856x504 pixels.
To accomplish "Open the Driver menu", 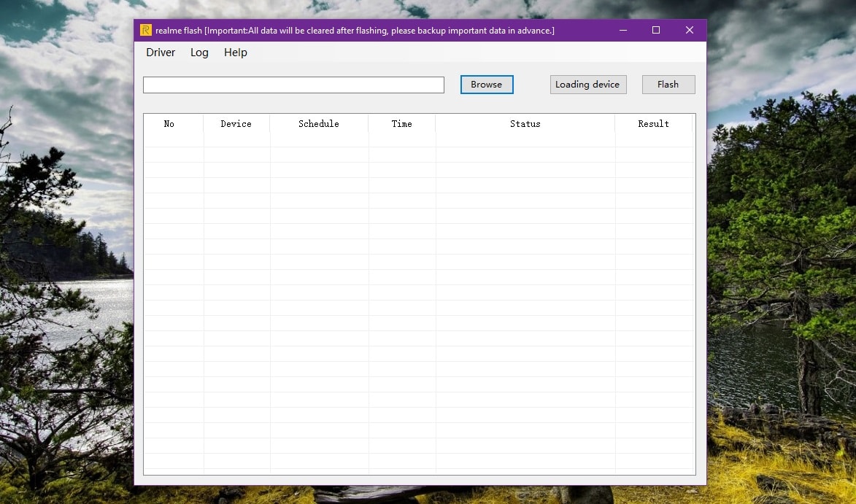I will [161, 53].
